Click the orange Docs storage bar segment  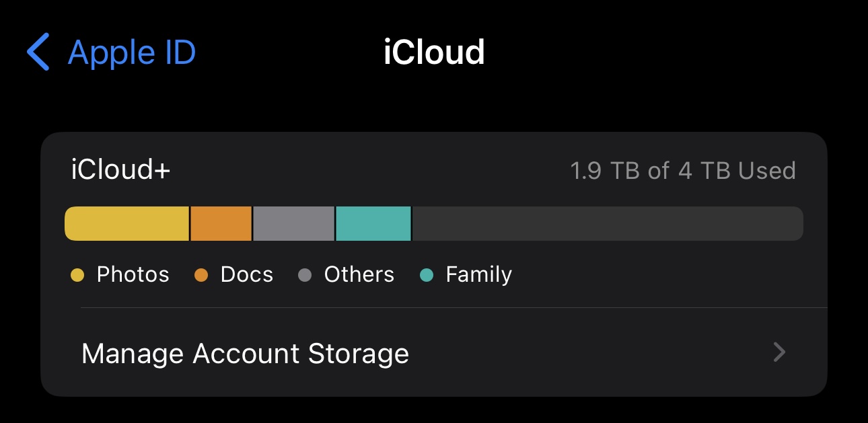pos(221,223)
